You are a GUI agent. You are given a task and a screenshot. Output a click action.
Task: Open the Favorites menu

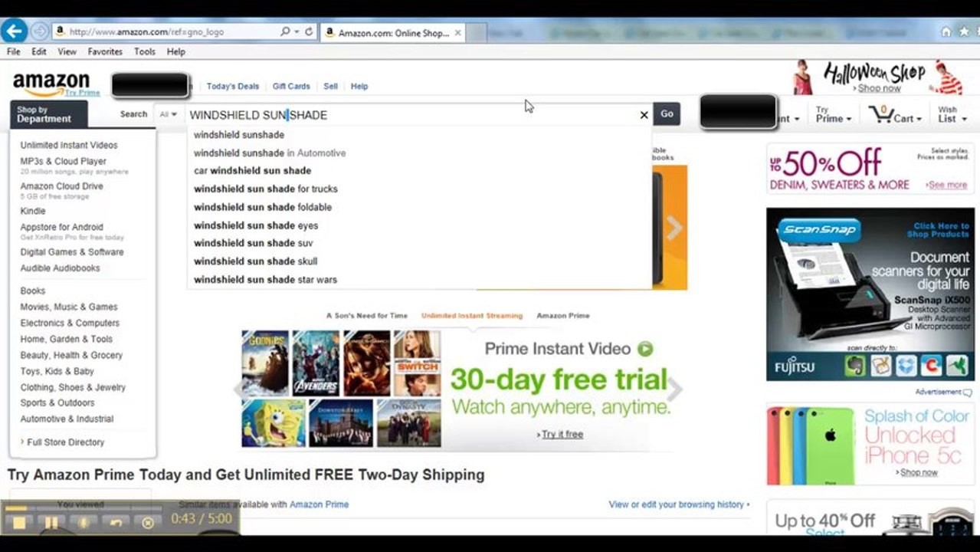pyautogui.click(x=105, y=52)
